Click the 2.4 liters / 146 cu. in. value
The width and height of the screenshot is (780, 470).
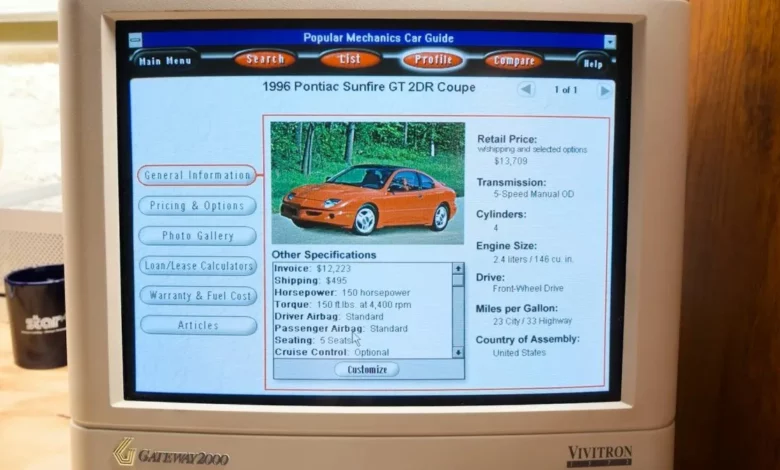point(533,259)
